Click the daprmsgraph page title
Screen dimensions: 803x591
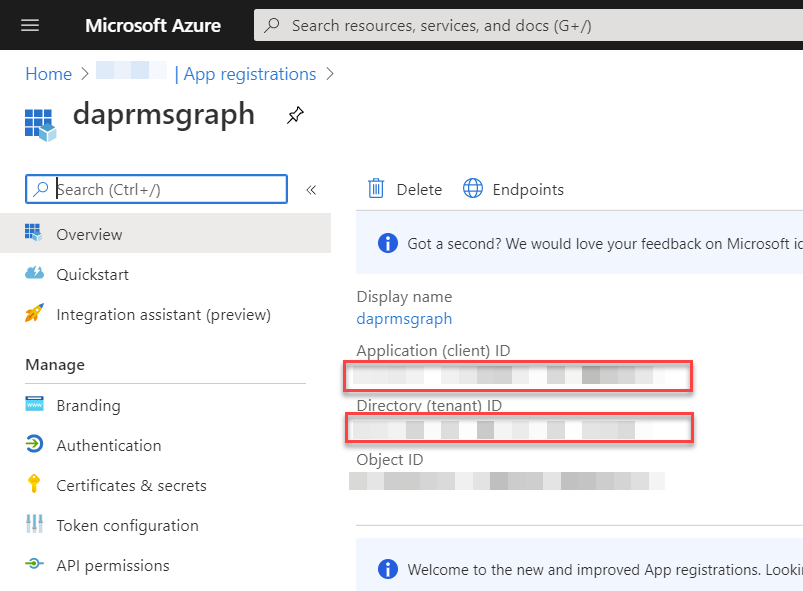click(164, 115)
